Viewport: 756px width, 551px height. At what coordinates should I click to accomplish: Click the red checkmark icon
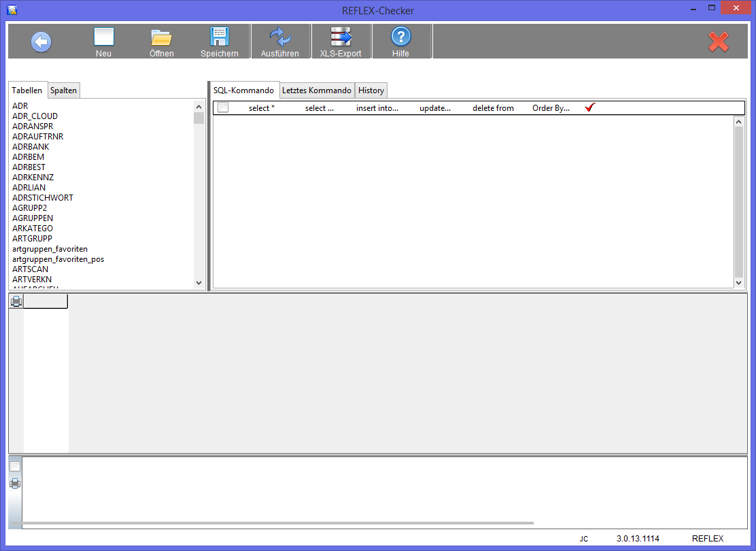590,107
